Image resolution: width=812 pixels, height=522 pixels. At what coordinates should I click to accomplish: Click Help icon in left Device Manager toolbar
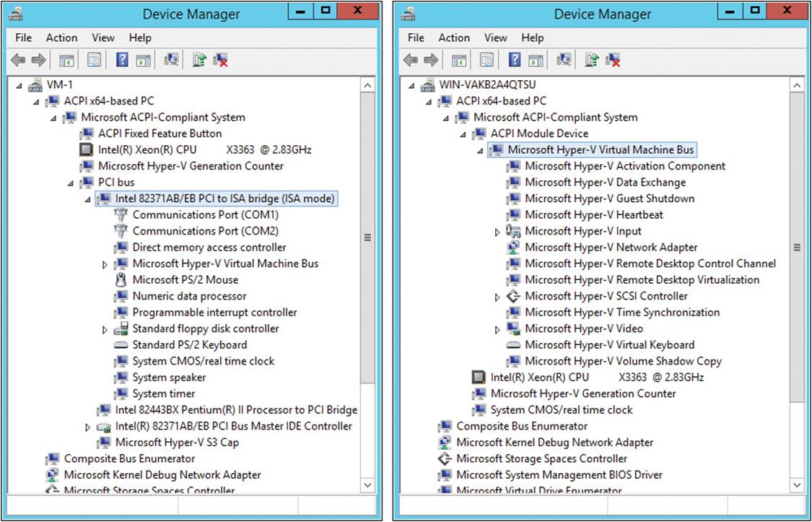tap(122, 60)
